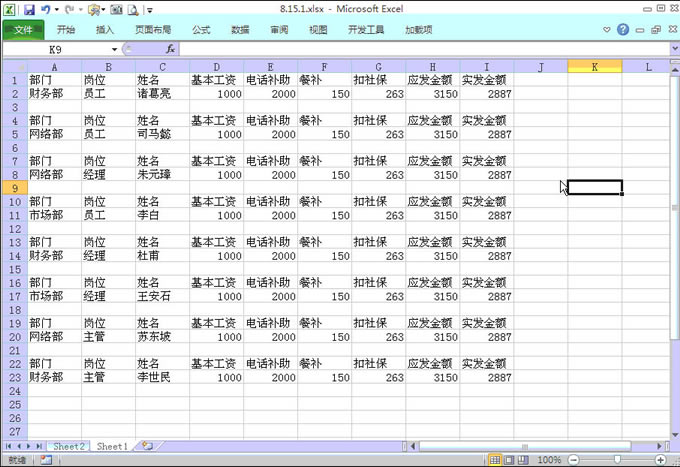Go to first sheet with tab navigation arrow
The image size is (680, 467).
coord(9,446)
